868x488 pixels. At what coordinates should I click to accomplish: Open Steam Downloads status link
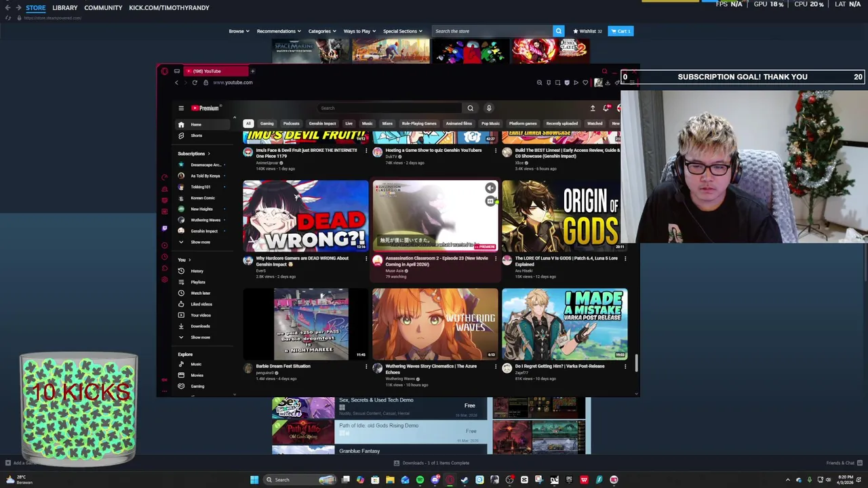[x=432, y=463]
